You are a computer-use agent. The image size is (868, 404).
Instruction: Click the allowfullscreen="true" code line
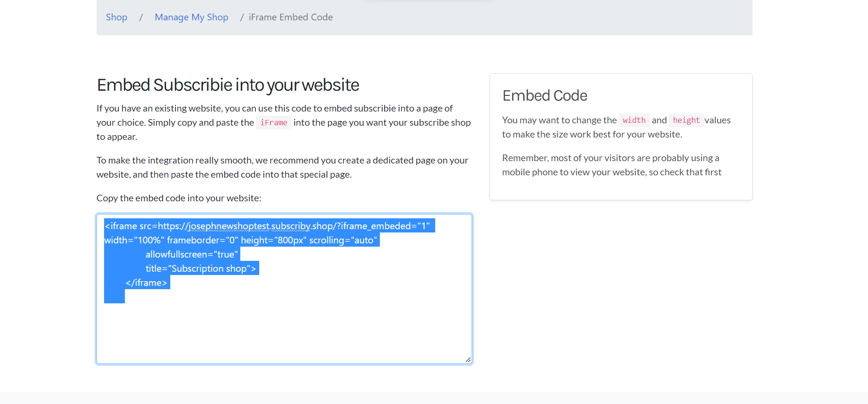[192, 254]
